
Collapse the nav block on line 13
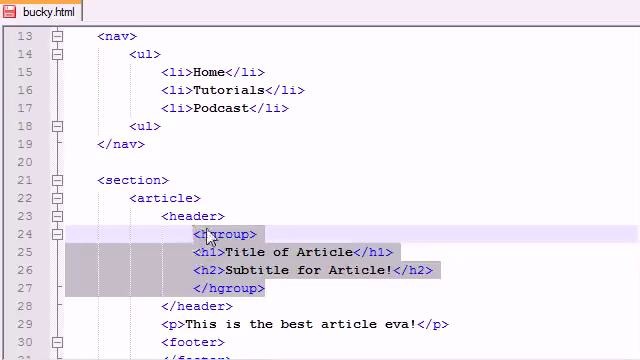click(57, 36)
